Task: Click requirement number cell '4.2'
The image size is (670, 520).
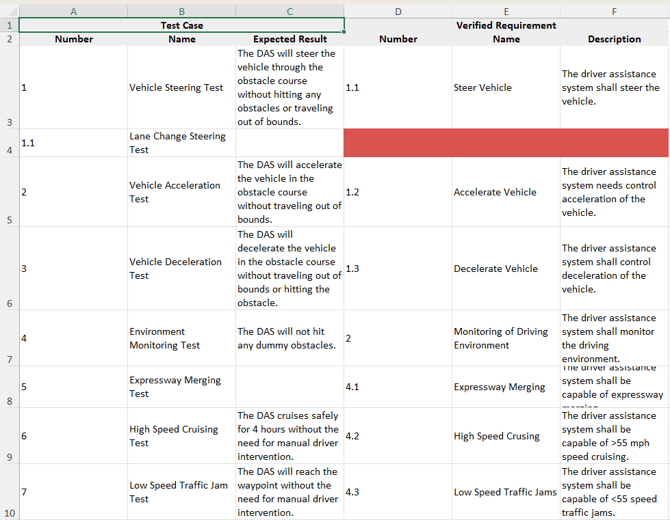Action: coord(398,436)
